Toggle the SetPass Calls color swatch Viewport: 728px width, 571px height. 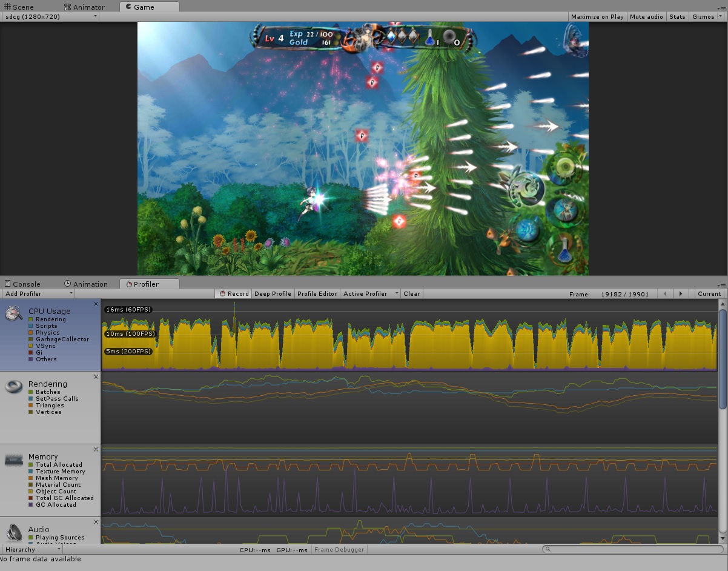pyautogui.click(x=31, y=399)
